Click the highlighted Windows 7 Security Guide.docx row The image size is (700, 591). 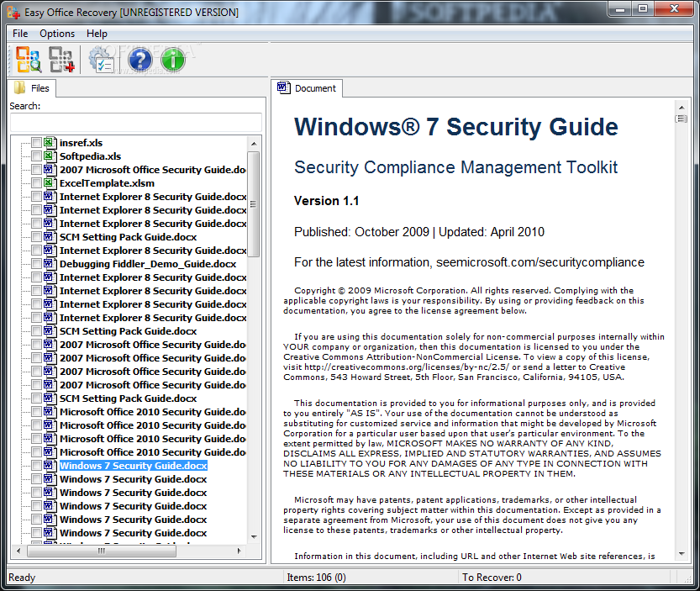(x=133, y=466)
